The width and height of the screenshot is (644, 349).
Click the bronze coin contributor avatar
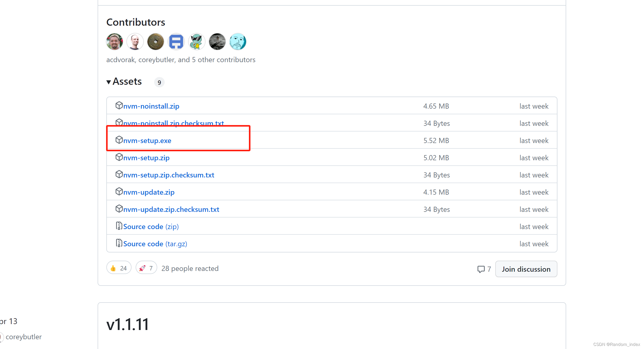point(155,41)
